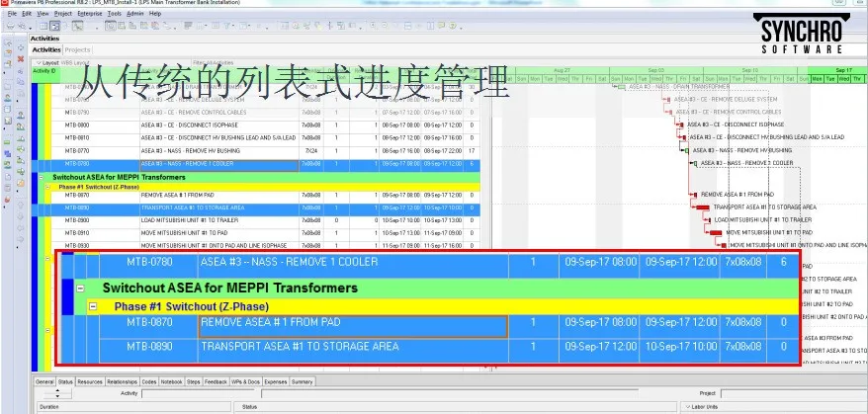The width and height of the screenshot is (868, 414).
Task: Expand the Labor Units section
Action: [687, 407]
